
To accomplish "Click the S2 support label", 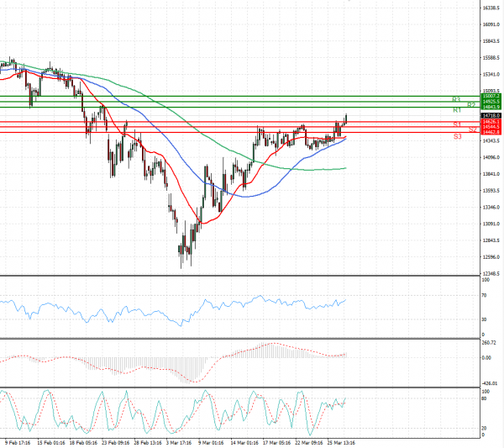I will pyautogui.click(x=472, y=129).
